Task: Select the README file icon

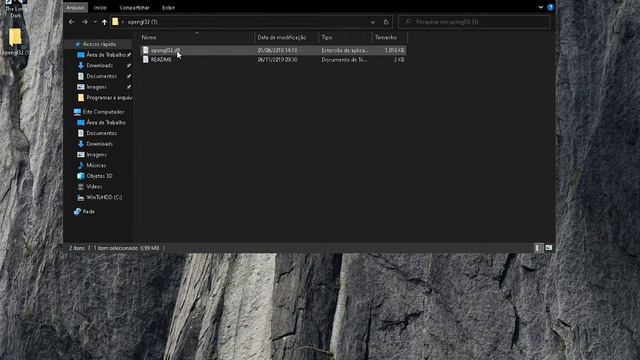Action: pyautogui.click(x=146, y=60)
